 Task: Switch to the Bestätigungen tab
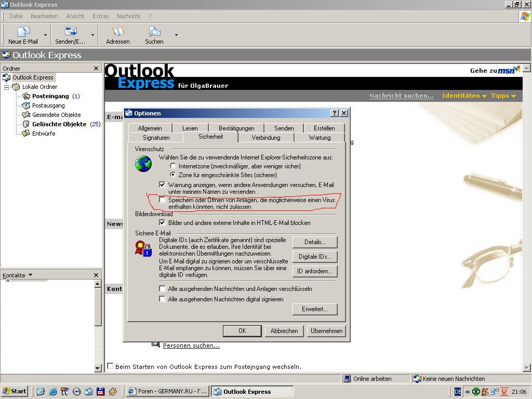[x=236, y=128]
